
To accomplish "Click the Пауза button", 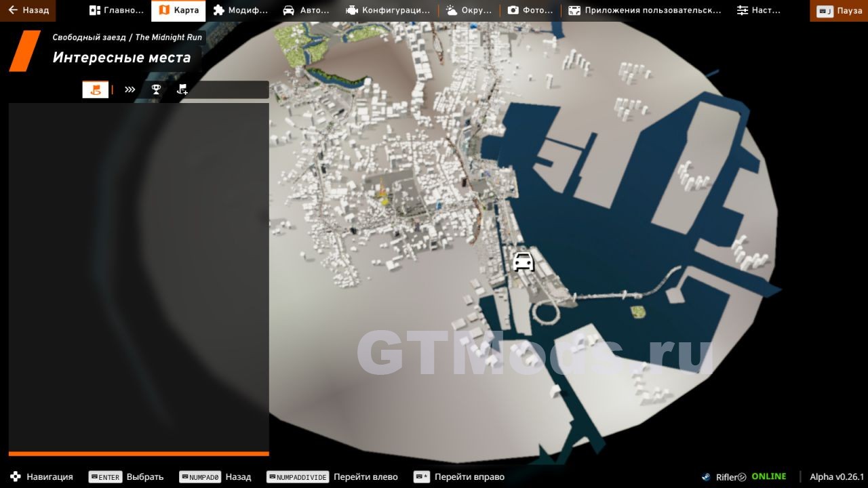I will point(839,11).
